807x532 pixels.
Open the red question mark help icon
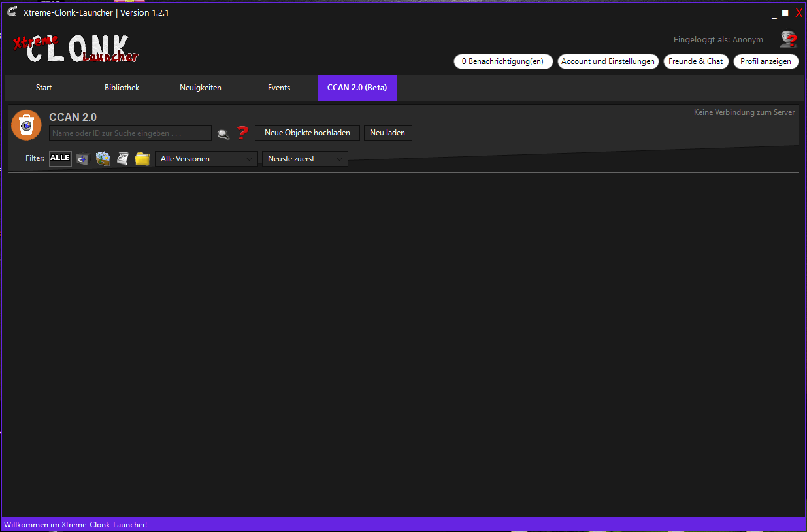click(x=242, y=133)
